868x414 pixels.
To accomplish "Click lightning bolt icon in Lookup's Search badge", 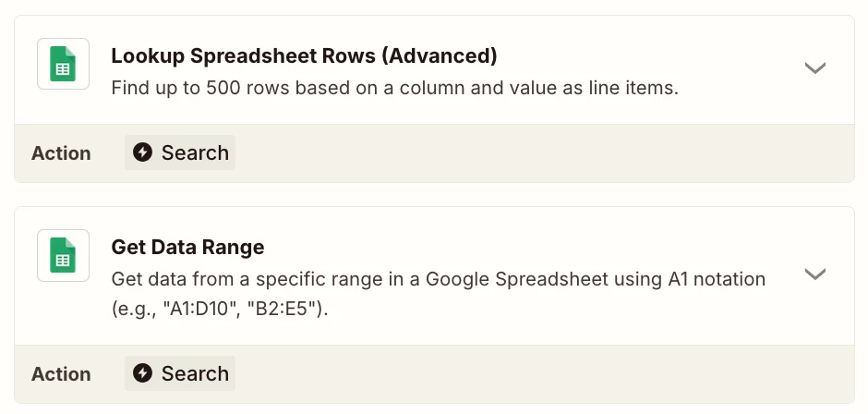I will [142, 152].
